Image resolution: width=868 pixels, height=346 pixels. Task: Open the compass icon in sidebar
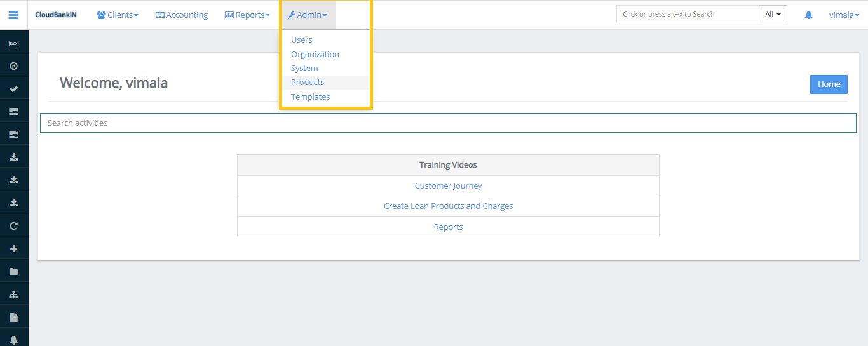(x=13, y=66)
